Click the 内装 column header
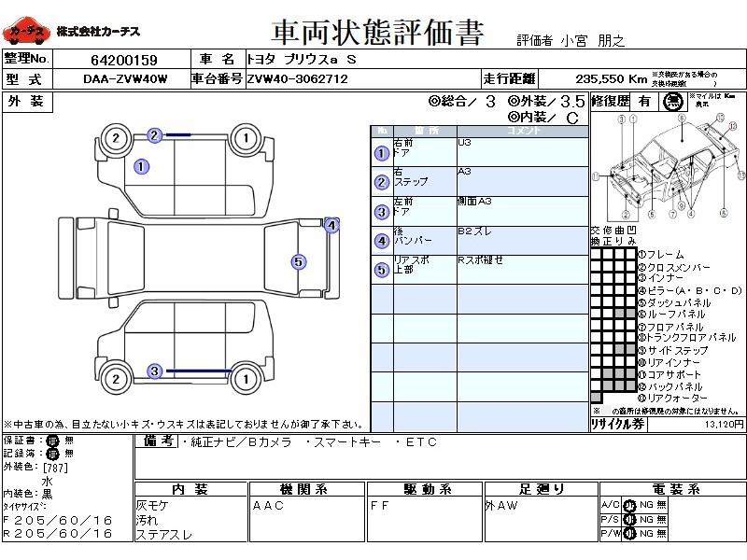The width and height of the screenshot is (747, 560). pyautogui.click(x=190, y=489)
